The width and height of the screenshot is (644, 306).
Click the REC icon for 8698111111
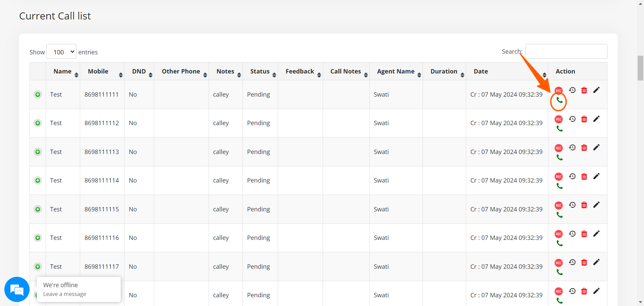click(x=558, y=91)
